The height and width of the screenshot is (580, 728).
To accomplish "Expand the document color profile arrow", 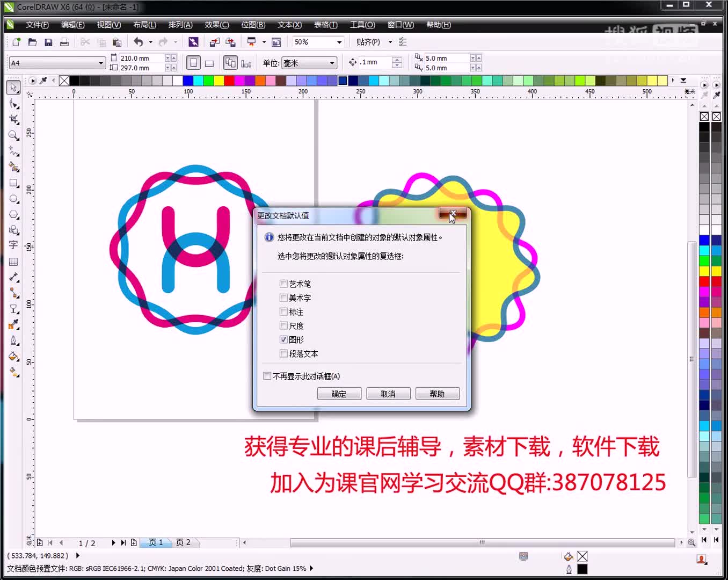I will coord(311,568).
